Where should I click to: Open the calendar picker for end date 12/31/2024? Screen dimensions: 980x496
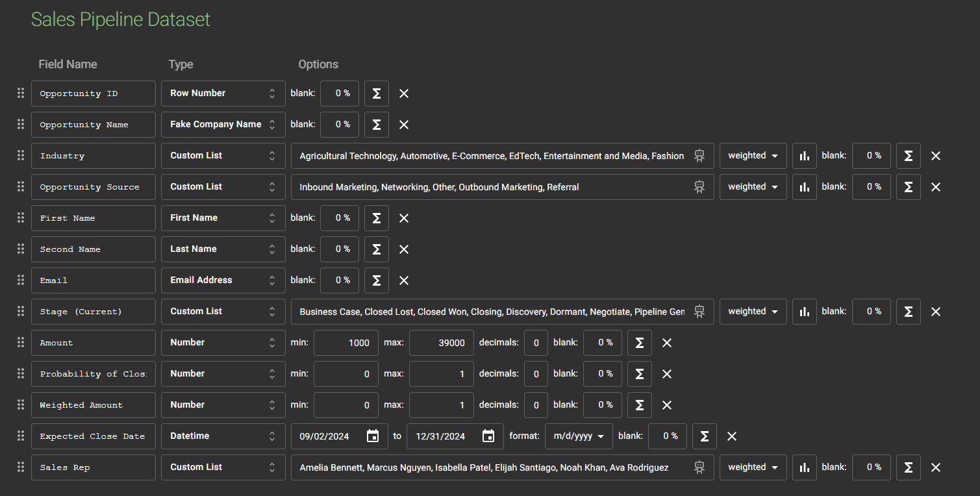pos(488,436)
